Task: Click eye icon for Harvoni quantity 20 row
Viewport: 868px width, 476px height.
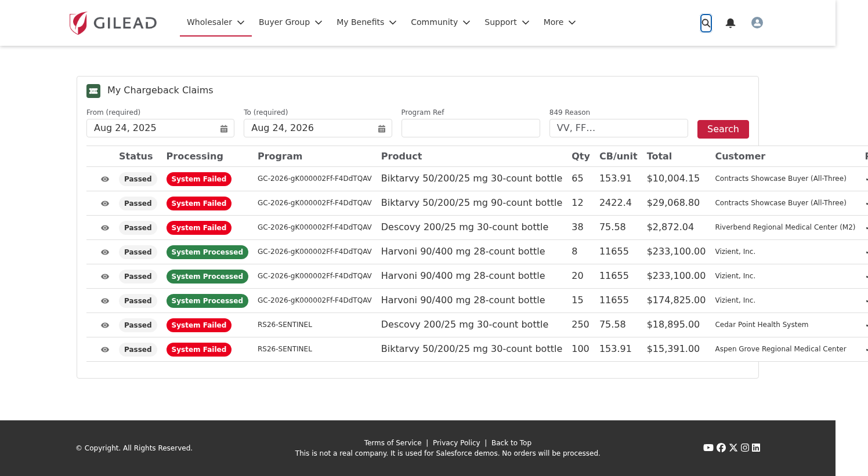Action: [105, 277]
